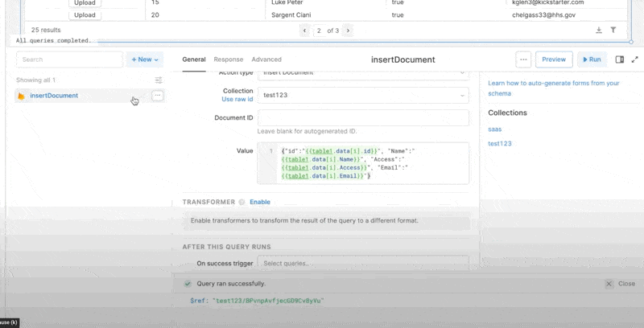Click the Transformer help info icon
This screenshot has width=644, height=328.
click(241, 202)
